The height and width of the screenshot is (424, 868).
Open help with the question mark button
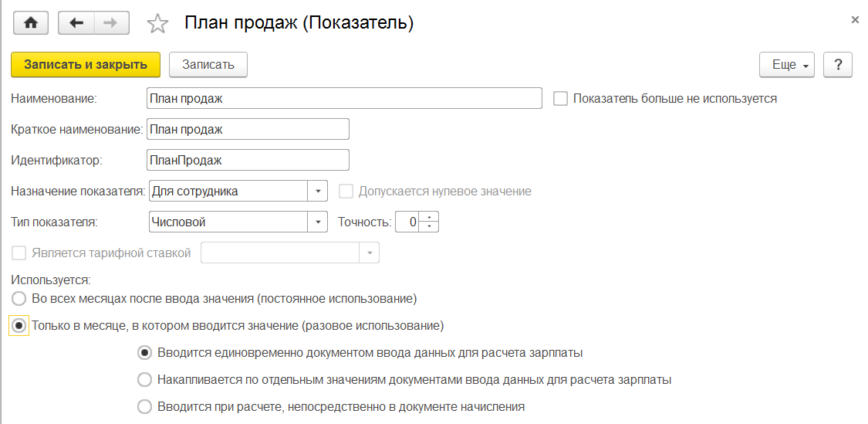[x=837, y=65]
